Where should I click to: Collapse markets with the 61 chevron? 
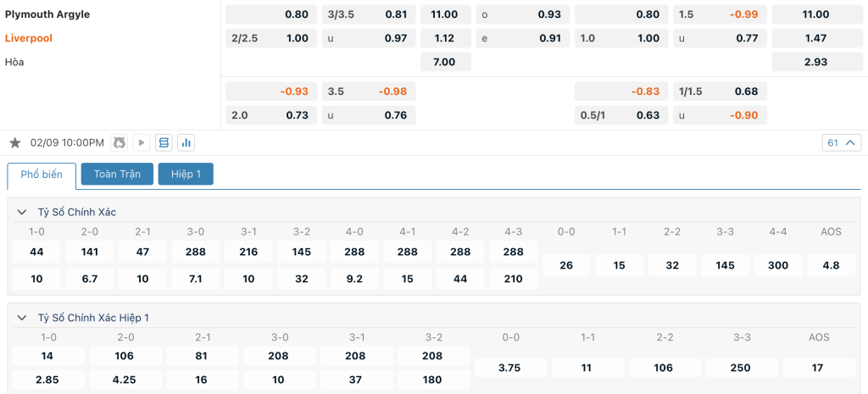[842, 143]
